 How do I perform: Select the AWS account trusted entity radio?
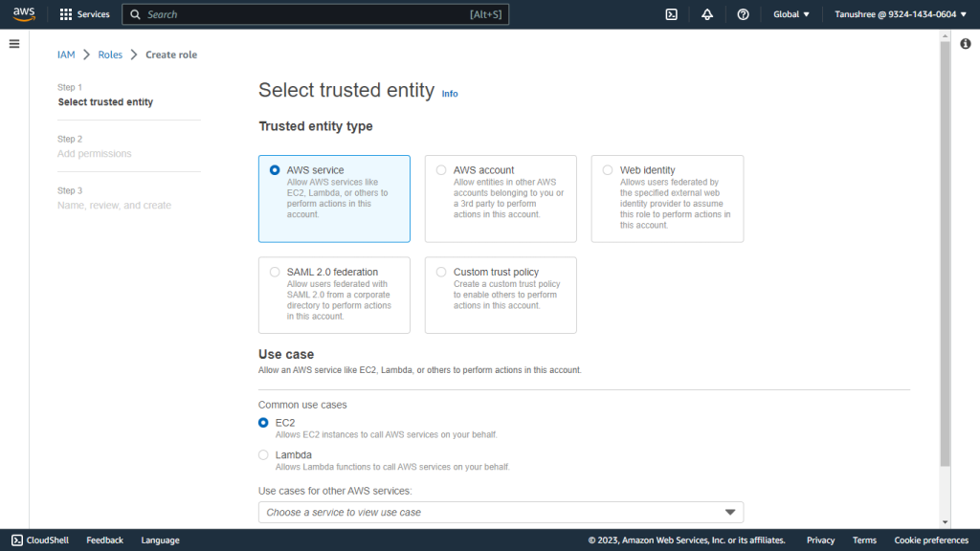441,170
